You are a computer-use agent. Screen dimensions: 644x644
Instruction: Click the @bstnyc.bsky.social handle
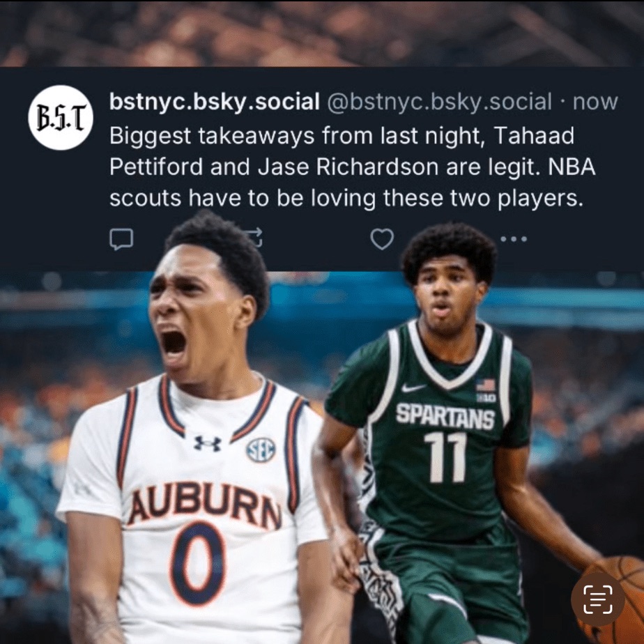(x=440, y=102)
